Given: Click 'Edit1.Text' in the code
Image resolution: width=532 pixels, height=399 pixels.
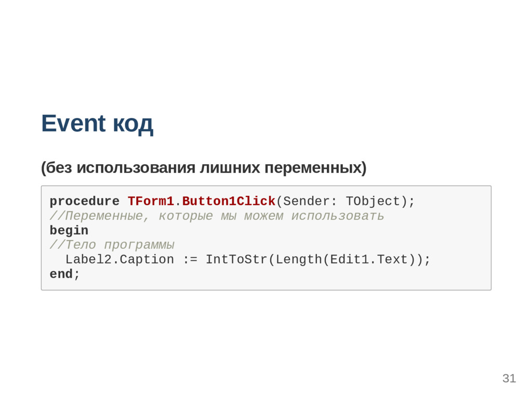Looking at the screenshot, I should point(369,260).
